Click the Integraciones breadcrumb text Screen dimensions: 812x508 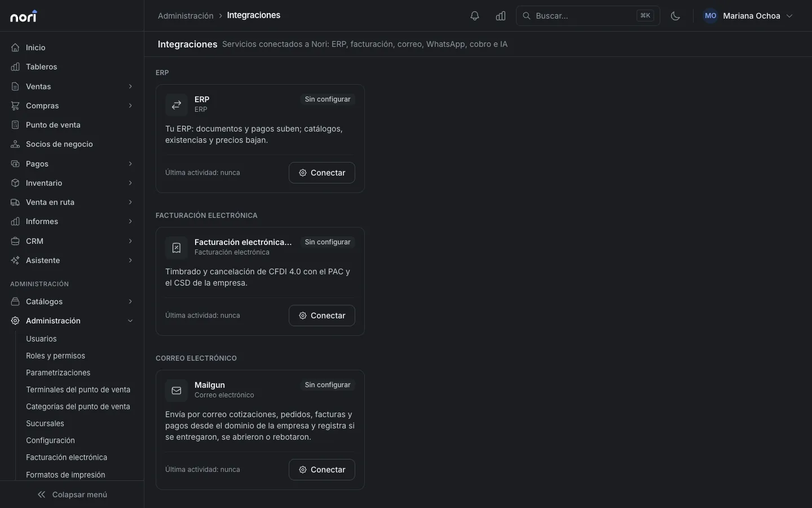click(254, 15)
